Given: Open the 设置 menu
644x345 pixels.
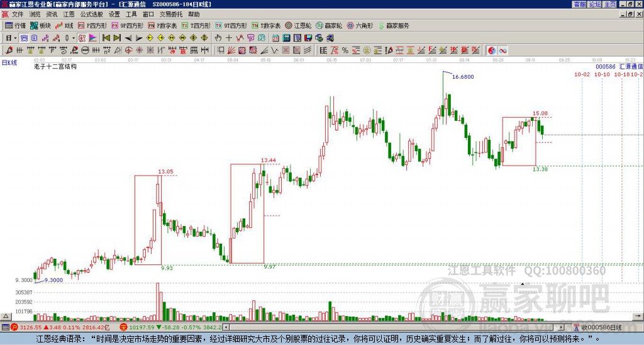Looking at the screenshot, I should click(x=114, y=14).
